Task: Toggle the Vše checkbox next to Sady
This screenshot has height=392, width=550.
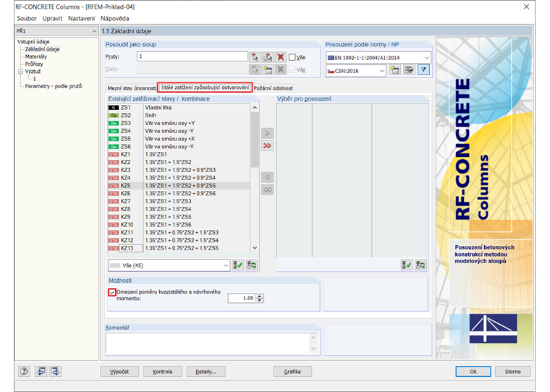Action: 292,69
